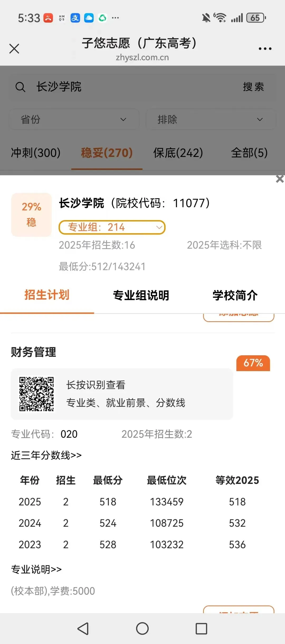Viewport: 285px width, 644px height.
Task: Expand the 省份 dropdown
Action: [74, 119]
